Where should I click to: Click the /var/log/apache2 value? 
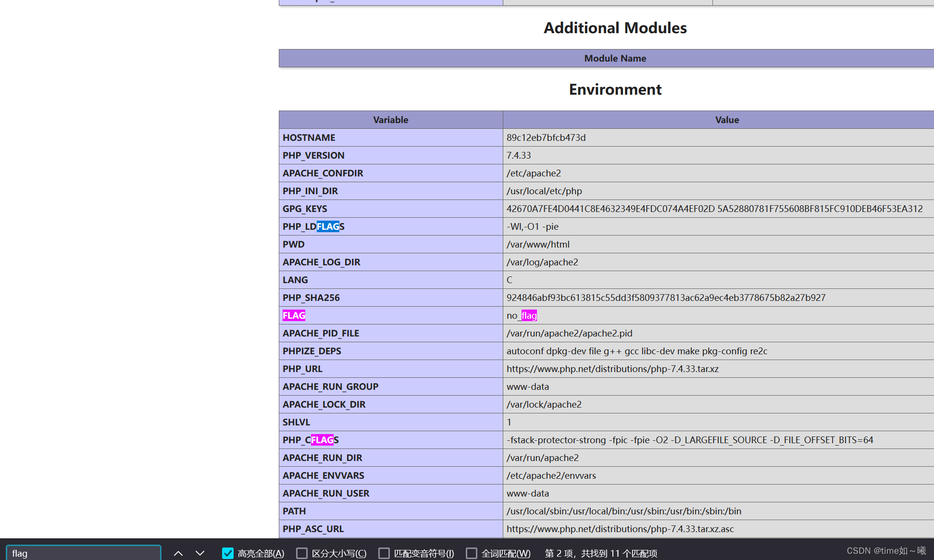[542, 262]
